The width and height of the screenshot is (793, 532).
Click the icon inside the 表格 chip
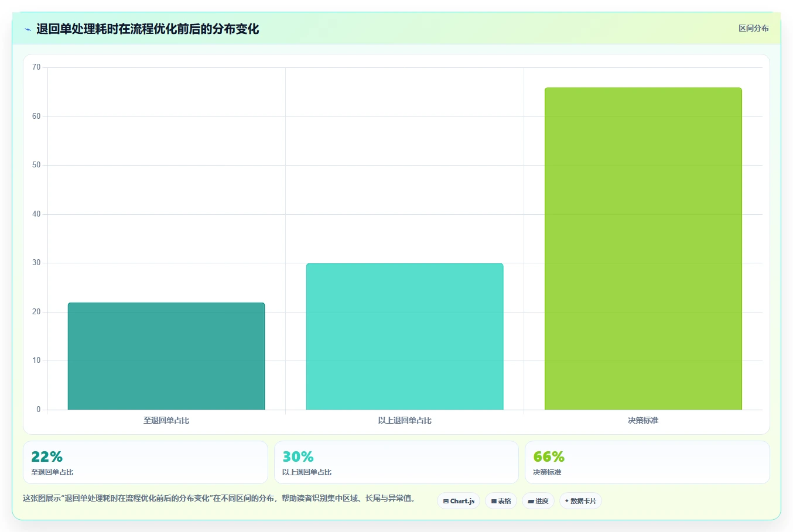point(494,501)
